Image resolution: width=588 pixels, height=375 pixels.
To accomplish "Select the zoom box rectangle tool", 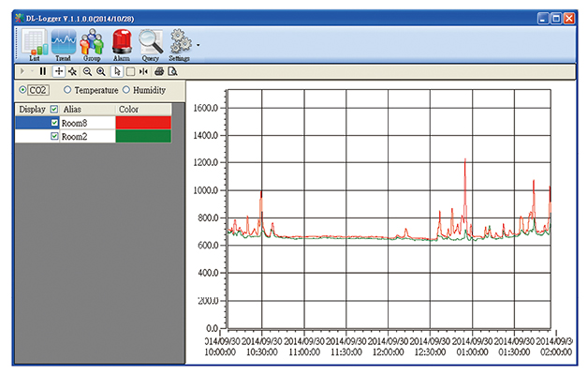I will tap(130, 71).
